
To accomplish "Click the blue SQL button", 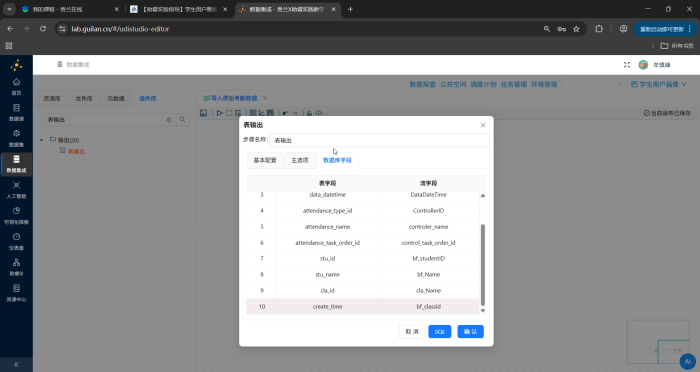I will coord(440,331).
